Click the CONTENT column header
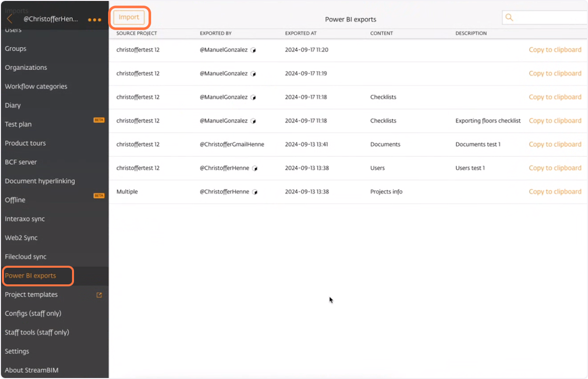588x379 pixels. pos(382,33)
